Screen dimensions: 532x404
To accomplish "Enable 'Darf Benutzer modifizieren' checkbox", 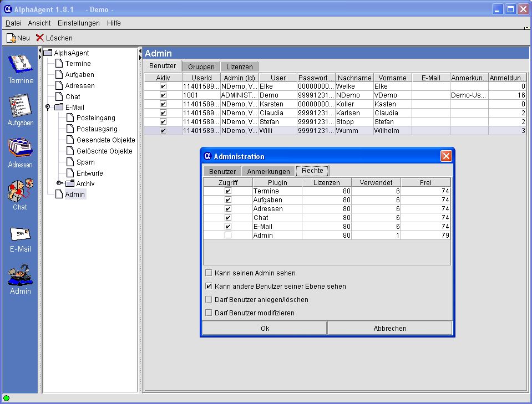I will click(209, 313).
